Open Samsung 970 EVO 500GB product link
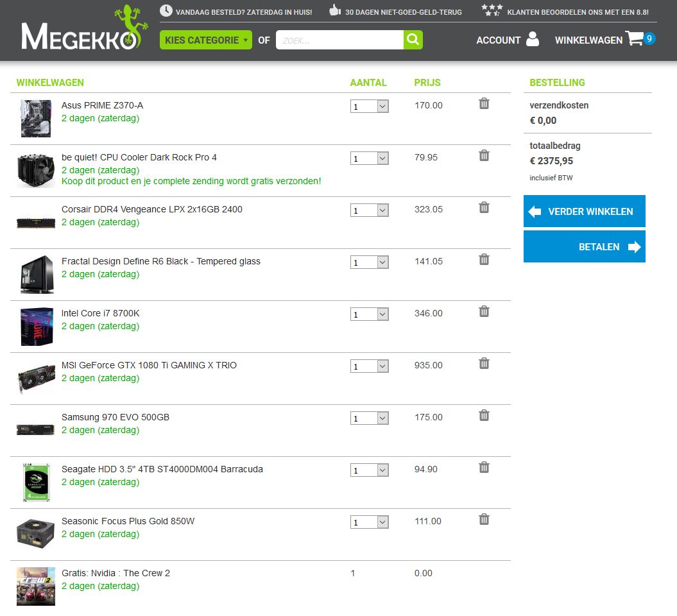677x616 pixels. tap(116, 417)
